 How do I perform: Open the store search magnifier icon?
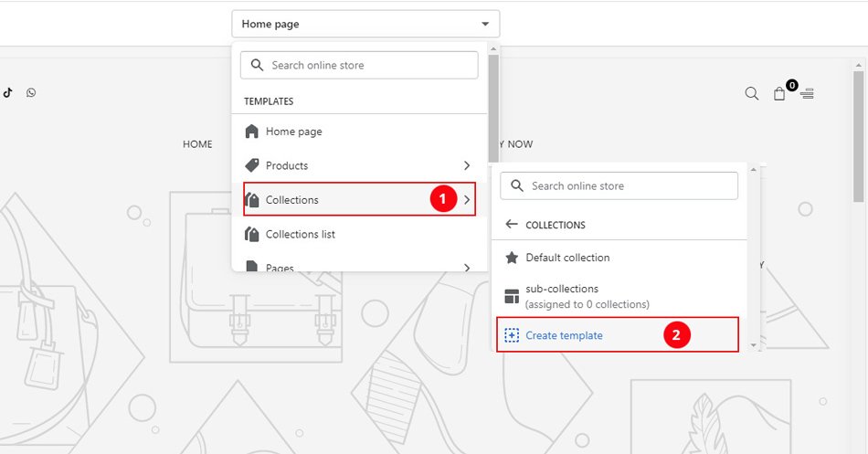[x=751, y=93]
